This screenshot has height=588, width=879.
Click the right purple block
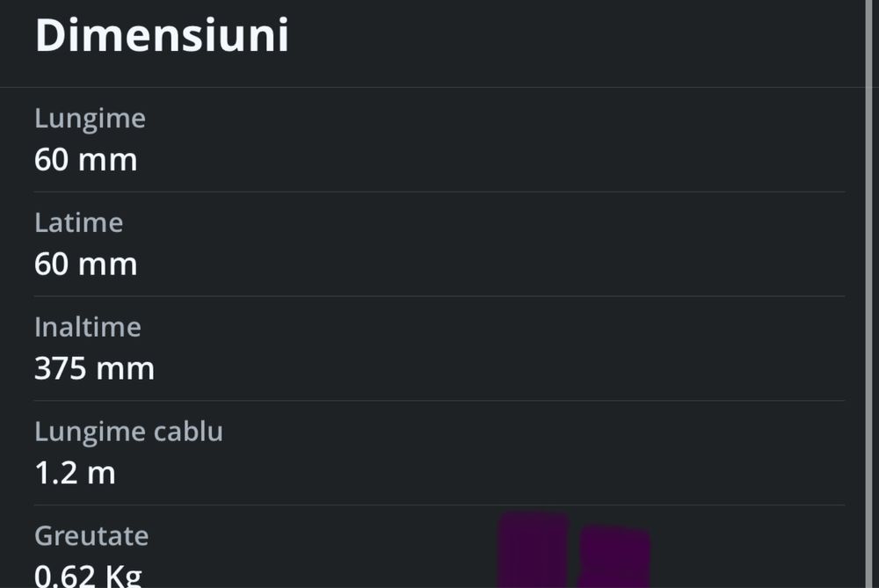pyautogui.click(x=614, y=557)
